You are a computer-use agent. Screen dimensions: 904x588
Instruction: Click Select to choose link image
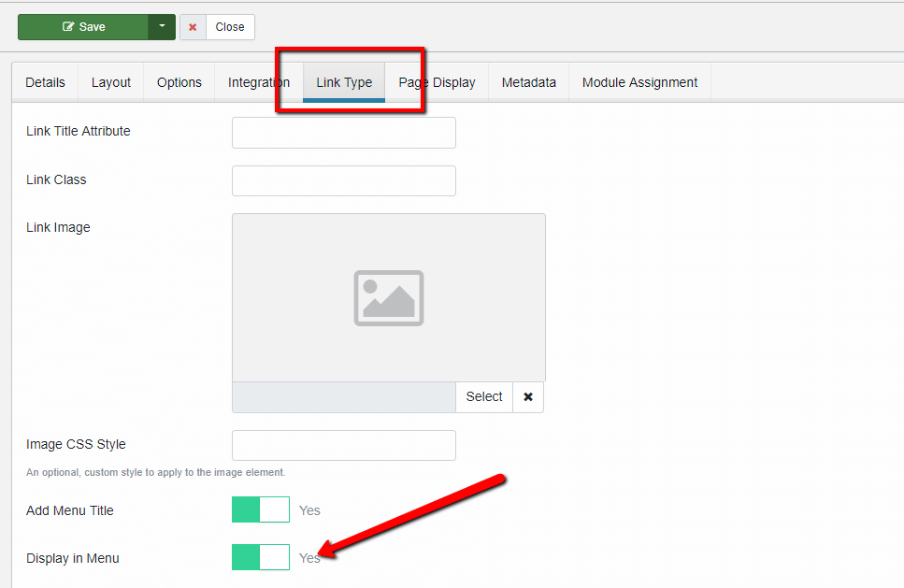click(484, 397)
